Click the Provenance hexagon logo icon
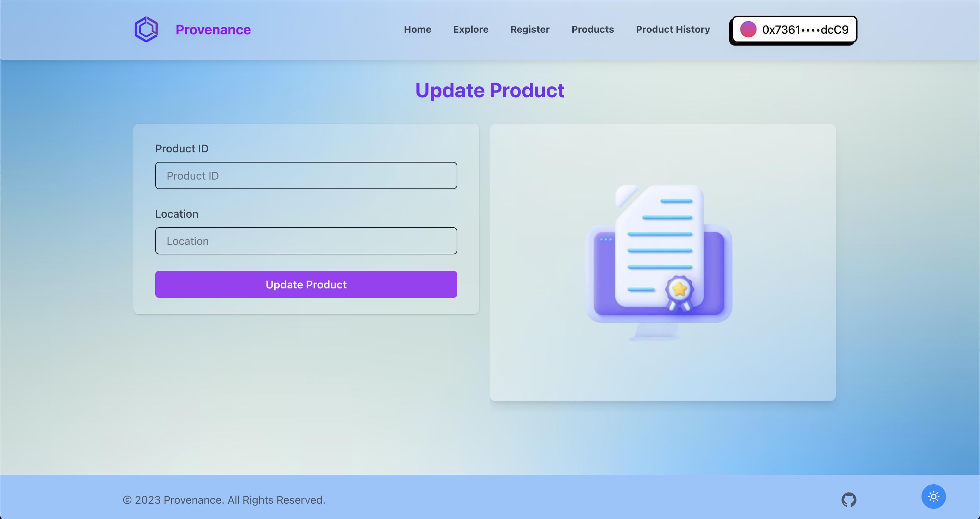 point(146,29)
